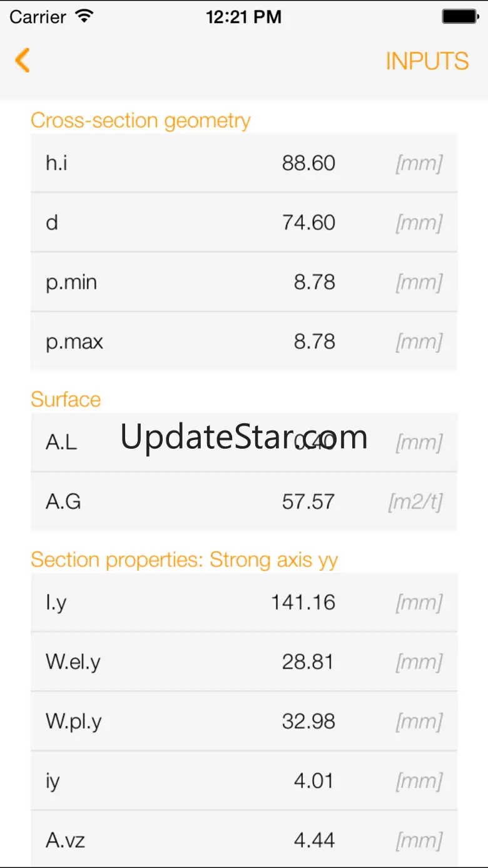488x868 pixels.
Task: Tap the Surface section header
Action: (66, 399)
